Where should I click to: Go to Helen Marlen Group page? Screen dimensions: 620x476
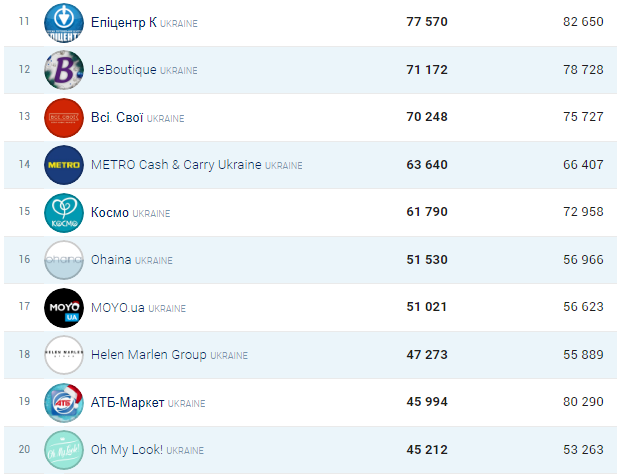(148, 355)
